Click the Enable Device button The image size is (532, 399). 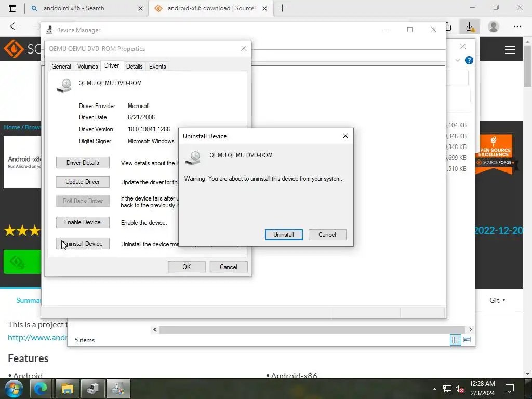[83, 222]
